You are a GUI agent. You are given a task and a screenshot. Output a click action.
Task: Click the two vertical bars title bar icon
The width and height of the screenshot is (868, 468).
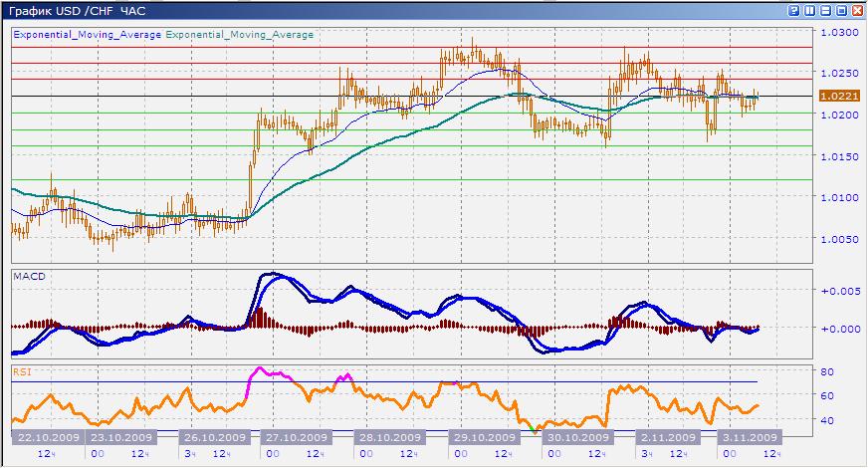point(809,10)
